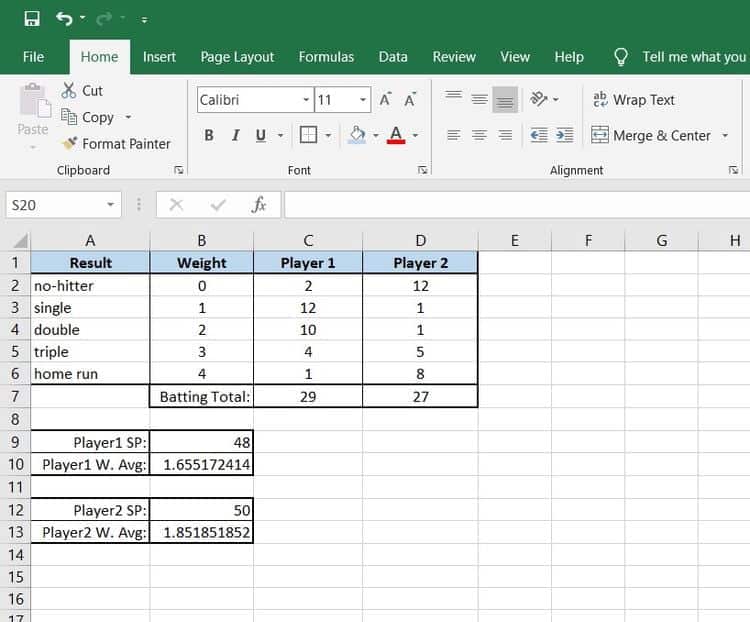Open the Customize Quick Access Toolbar arrow
The width and height of the screenshot is (750, 622).
144,20
